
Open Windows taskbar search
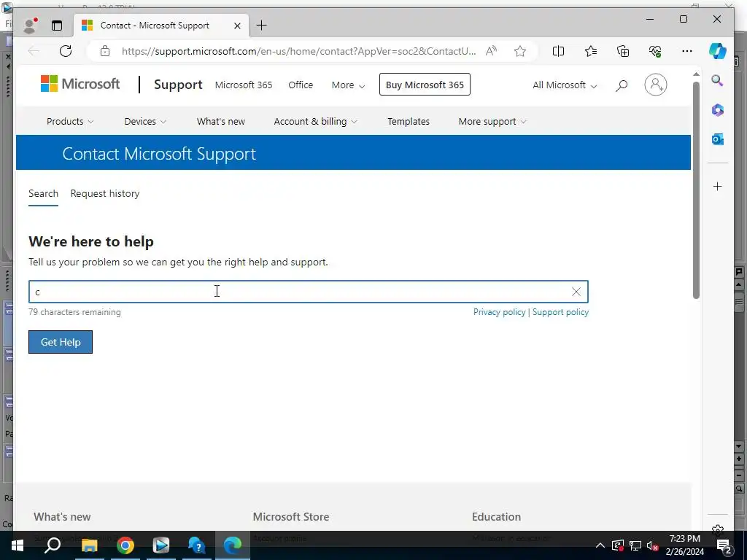(x=53, y=545)
